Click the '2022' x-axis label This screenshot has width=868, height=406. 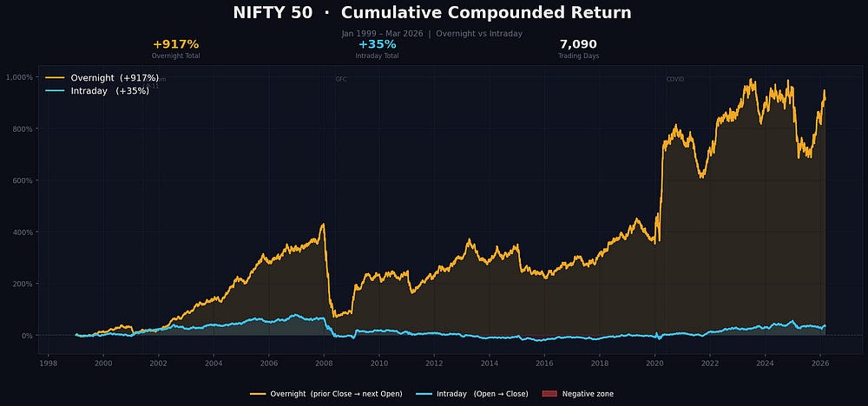(x=710, y=363)
